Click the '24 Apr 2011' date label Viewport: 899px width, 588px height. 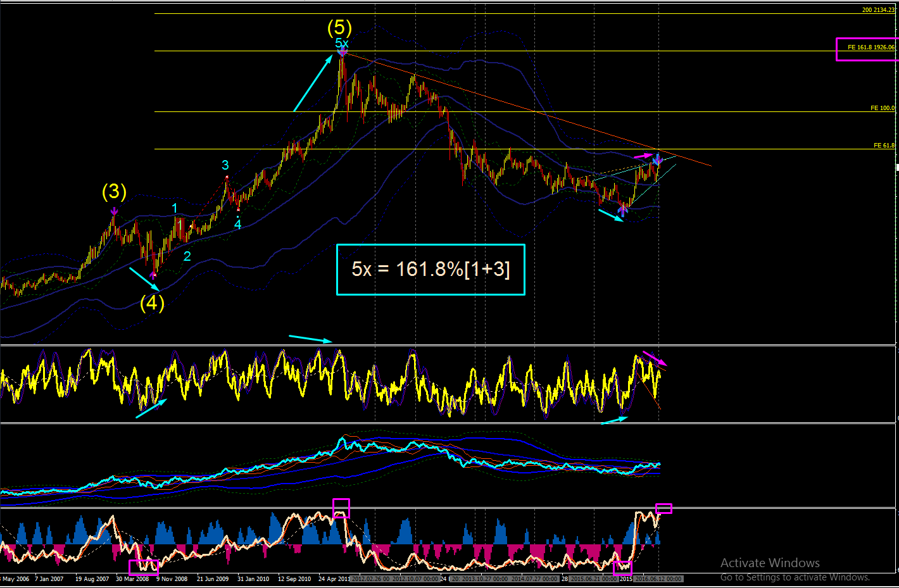(x=334, y=579)
